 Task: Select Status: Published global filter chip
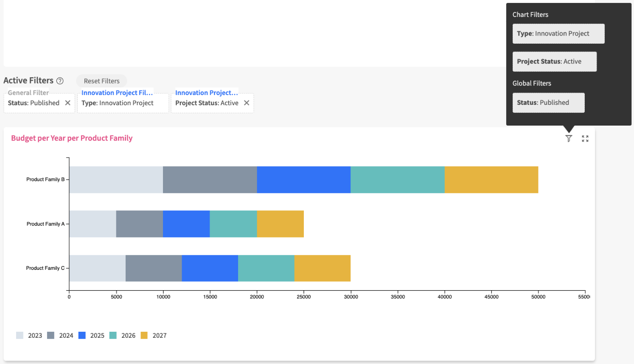pyautogui.click(x=548, y=103)
